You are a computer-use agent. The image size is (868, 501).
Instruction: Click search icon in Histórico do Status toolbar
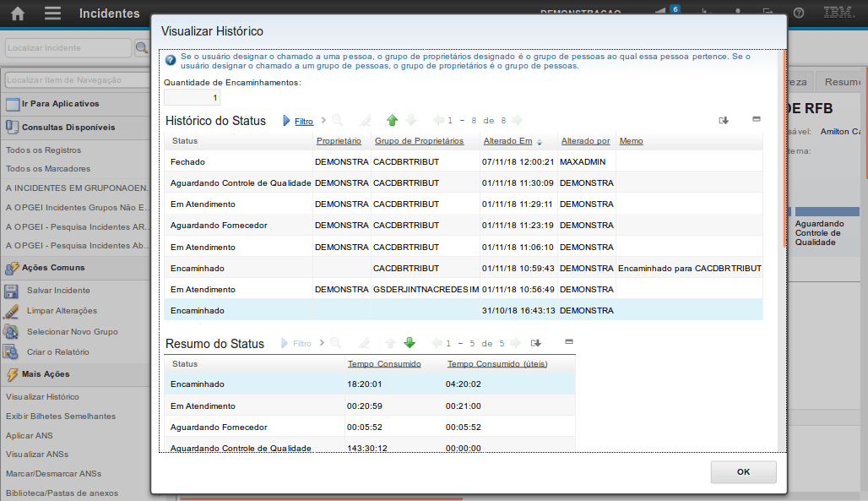[337, 120]
